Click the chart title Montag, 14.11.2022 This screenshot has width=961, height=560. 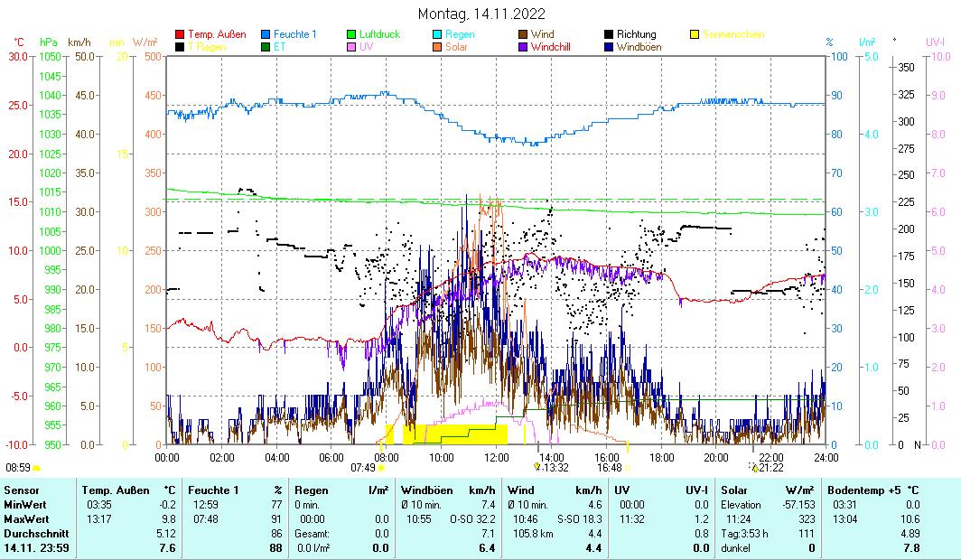(x=481, y=14)
